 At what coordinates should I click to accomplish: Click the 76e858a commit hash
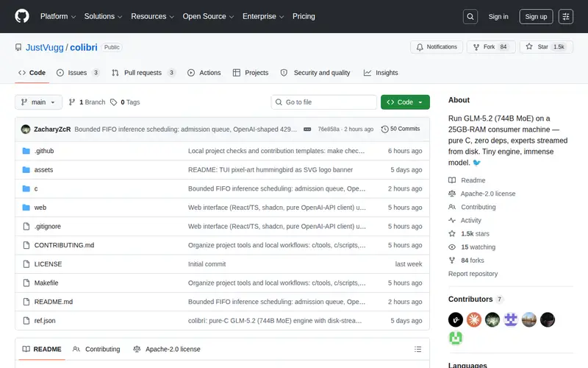coord(329,130)
